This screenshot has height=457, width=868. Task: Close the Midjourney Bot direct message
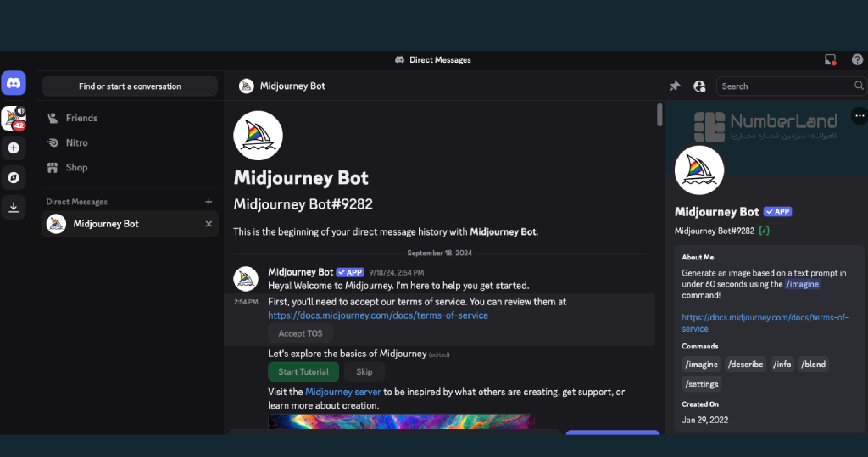(209, 224)
